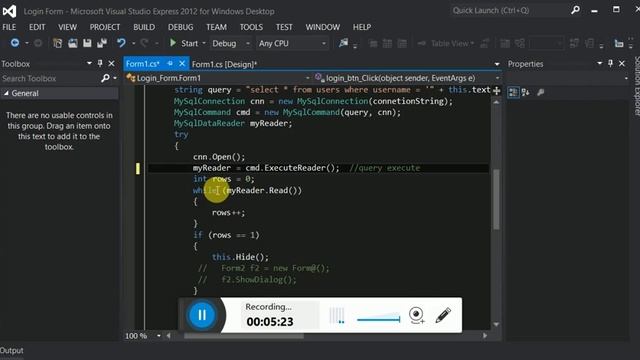Click the New Project toolbar icon
640x360 pixels.
coord(58,43)
